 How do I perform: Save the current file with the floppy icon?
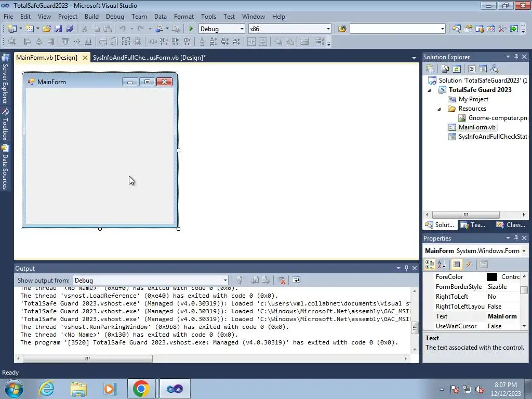(x=58, y=29)
